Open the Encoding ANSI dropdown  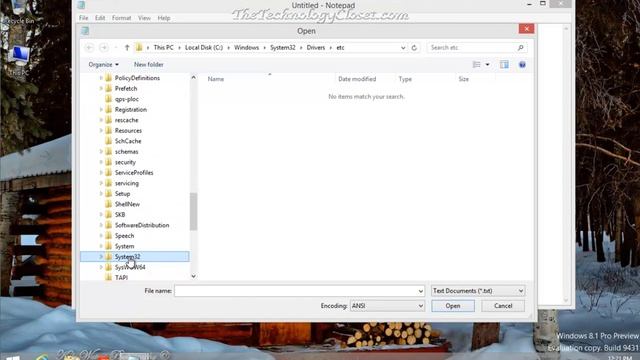387,306
